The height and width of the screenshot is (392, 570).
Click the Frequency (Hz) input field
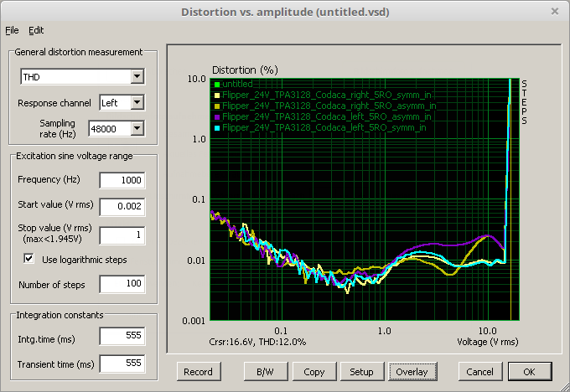click(x=122, y=180)
